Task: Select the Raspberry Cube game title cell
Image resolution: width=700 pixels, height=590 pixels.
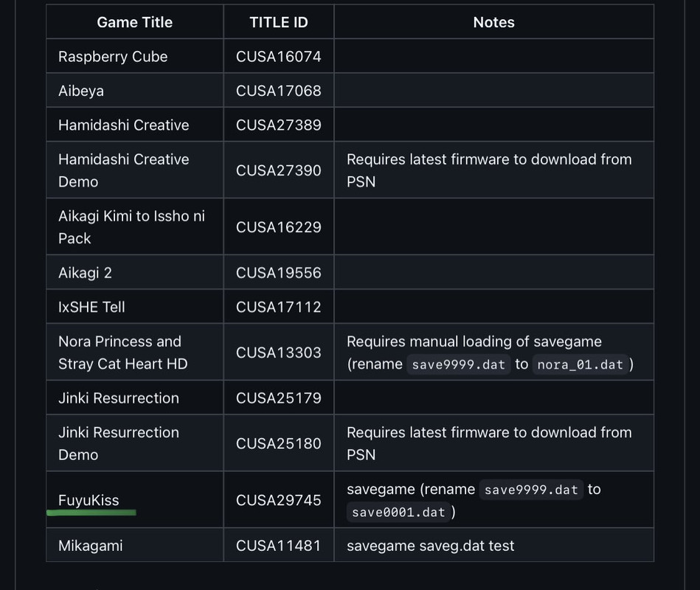Action: tap(113, 57)
